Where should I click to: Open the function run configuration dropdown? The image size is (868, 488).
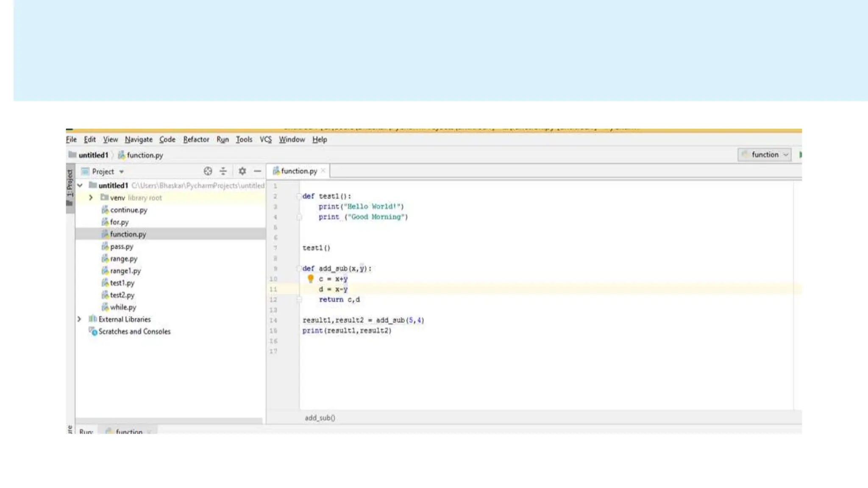point(764,155)
